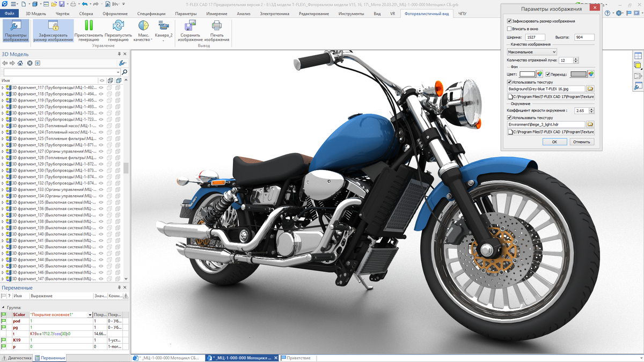Pause generation with Приостановить генерацию
This screenshot has width=644, height=362.
[x=89, y=31]
